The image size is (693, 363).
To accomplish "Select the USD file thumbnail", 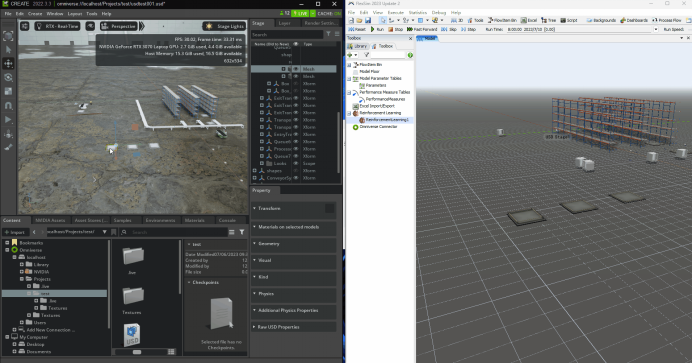I will tap(132, 335).
